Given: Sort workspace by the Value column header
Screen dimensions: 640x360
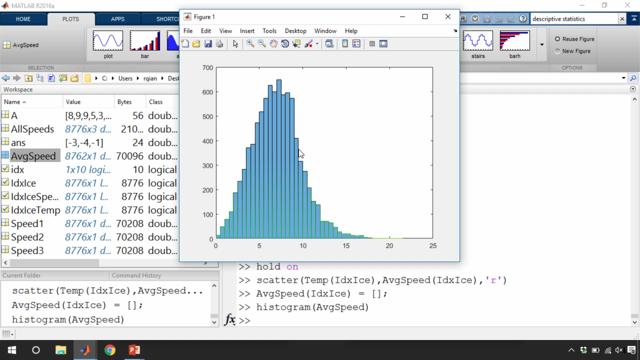Looking at the screenshot, I should pyautogui.click(x=88, y=102).
